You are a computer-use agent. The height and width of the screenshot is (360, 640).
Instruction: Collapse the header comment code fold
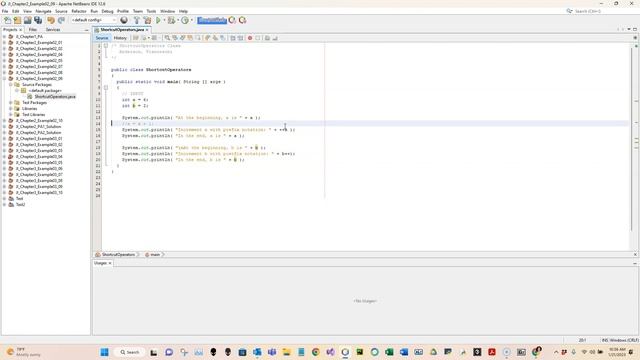point(106,46)
